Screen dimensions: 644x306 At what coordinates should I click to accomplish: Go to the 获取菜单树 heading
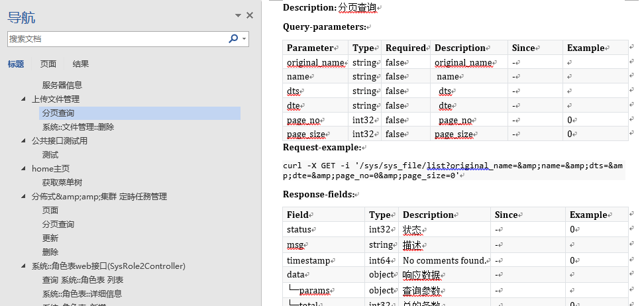62,183
